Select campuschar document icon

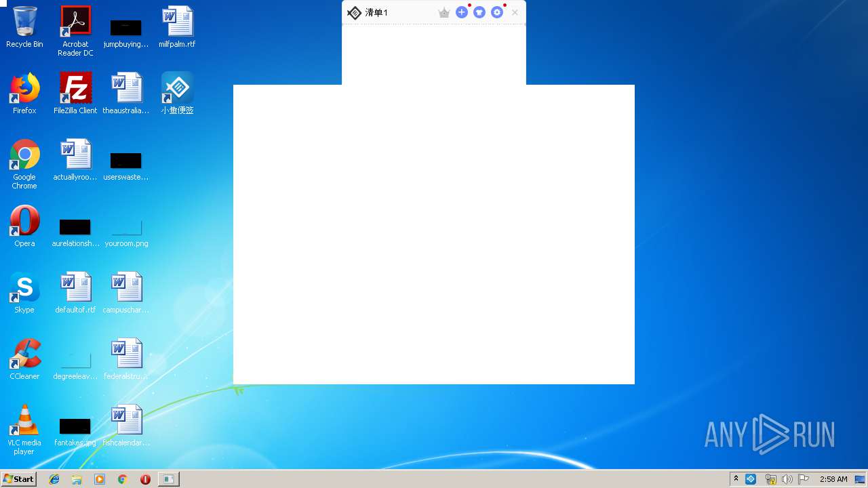(126, 293)
